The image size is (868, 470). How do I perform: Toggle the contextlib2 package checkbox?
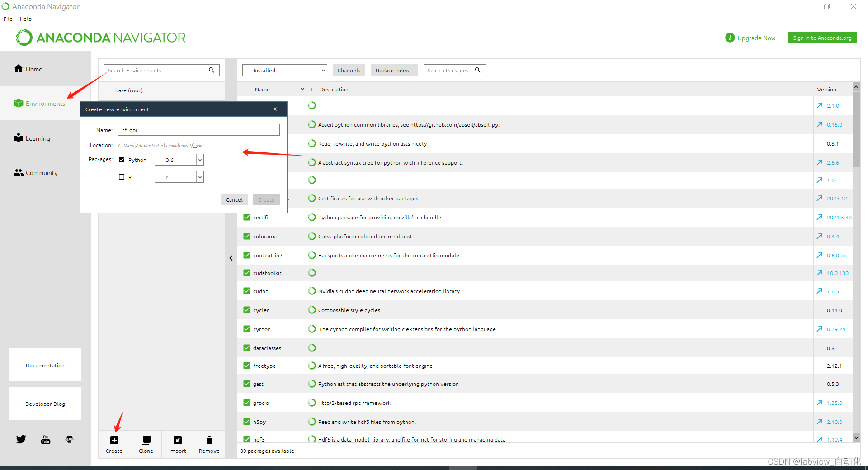pyautogui.click(x=247, y=255)
